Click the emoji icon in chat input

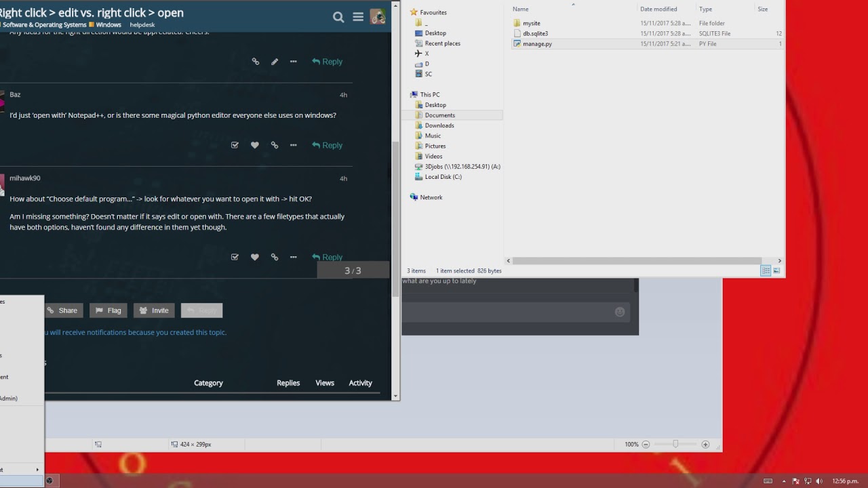619,312
